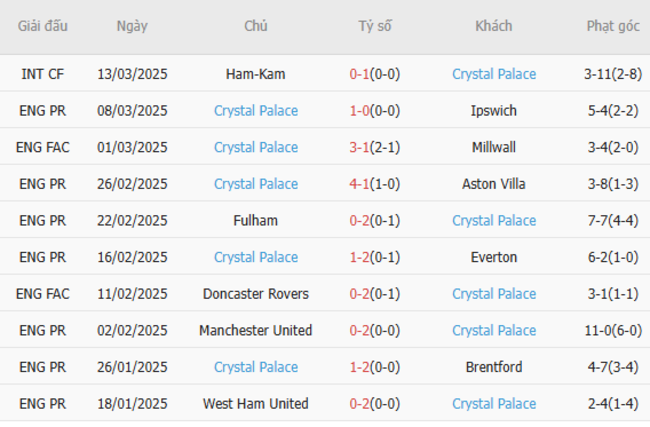This screenshot has height=427, width=650.
Task: Click the 'Giải đấu' column header
Action: click(42, 27)
